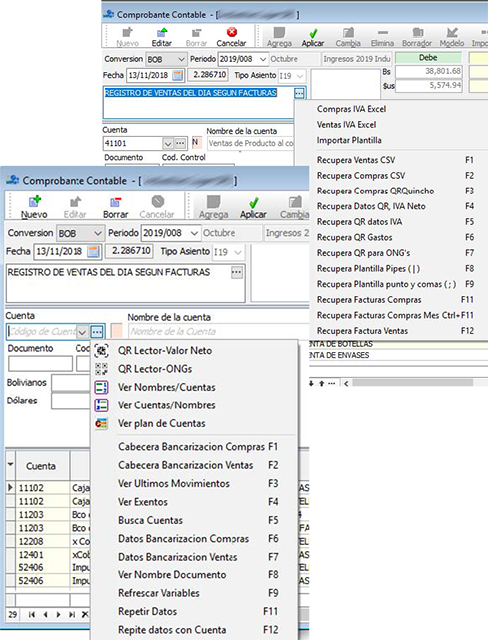Click the VENTA DE ENVASES row, back window
Image resolution: width=488 pixels, height=640 pixels.
[398, 355]
